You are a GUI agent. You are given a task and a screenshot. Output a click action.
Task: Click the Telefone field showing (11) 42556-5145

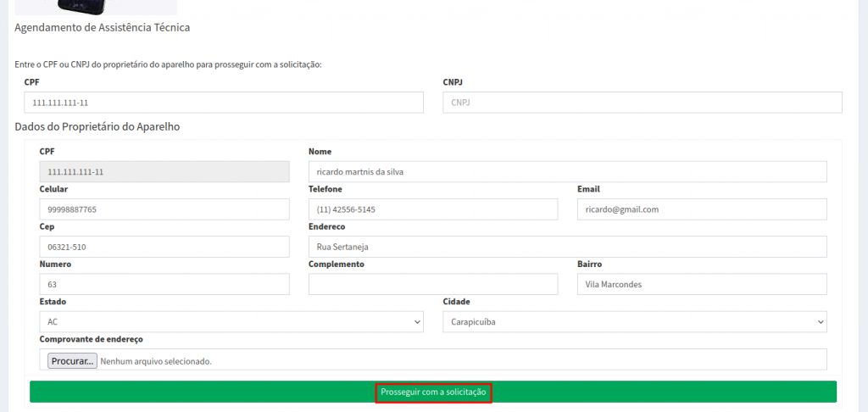click(432, 209)
